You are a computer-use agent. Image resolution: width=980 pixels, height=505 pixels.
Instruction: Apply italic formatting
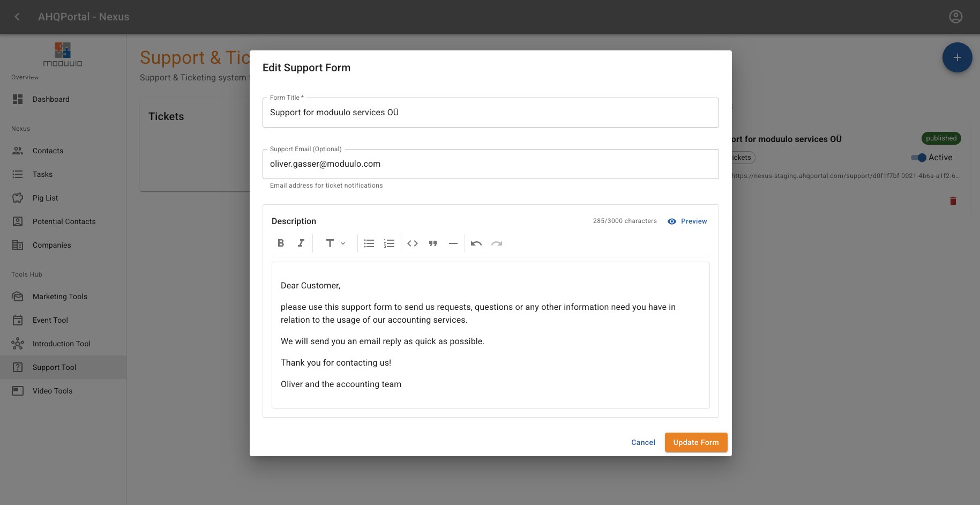[x=301, y=243]
